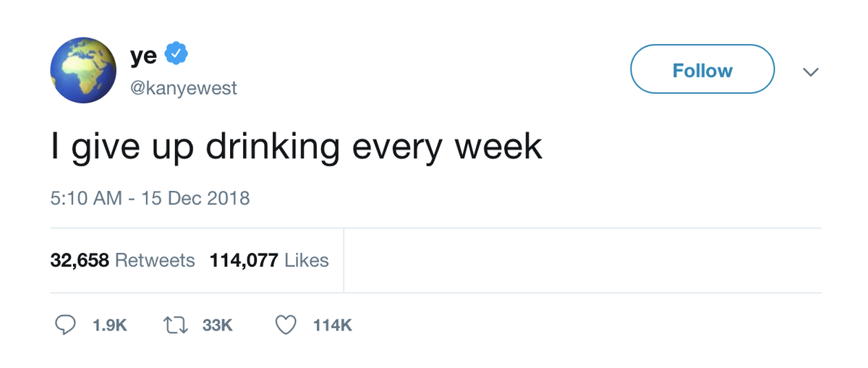Viewport: 868px width, 368px height.
Task: Expand the tweet options chevron
Action: click(x=811, y=72)
